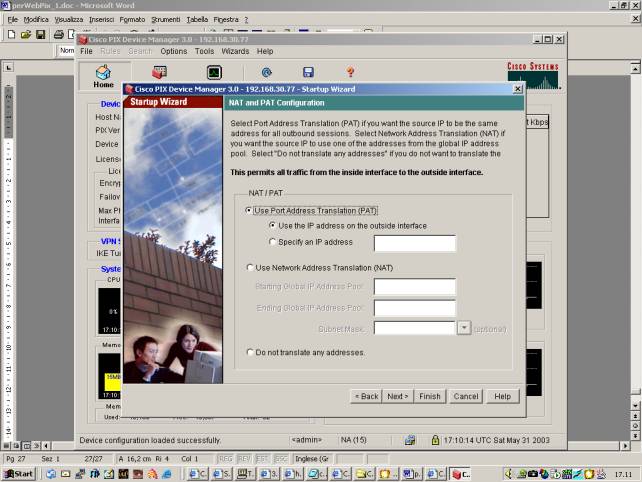Click the Word Print icon
This screenshot has width=642, height=482.
click(59, 34)
